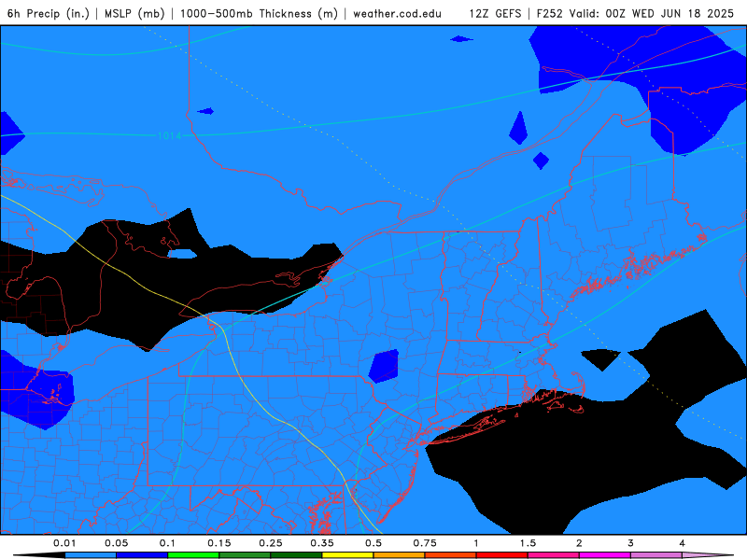Click the '6h Precip (in.)' title text
The width and height of the screenshot is (747, 560).
click(49, 13)
